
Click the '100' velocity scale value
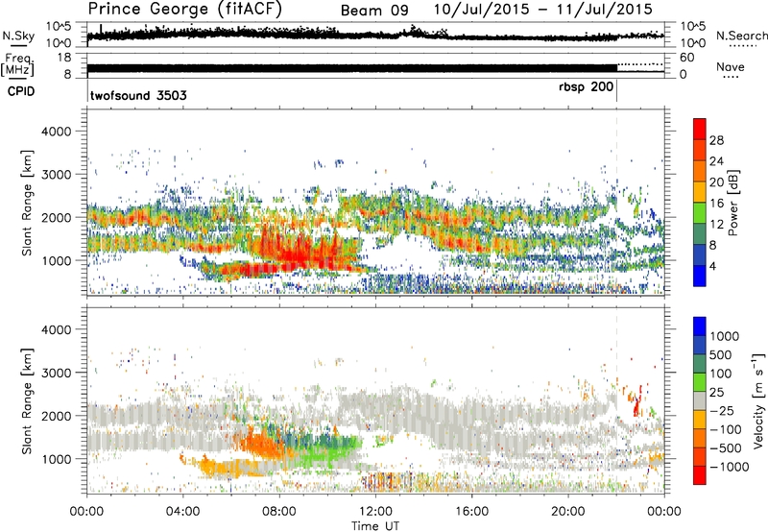pyautogui.click(x=721, y=374)
